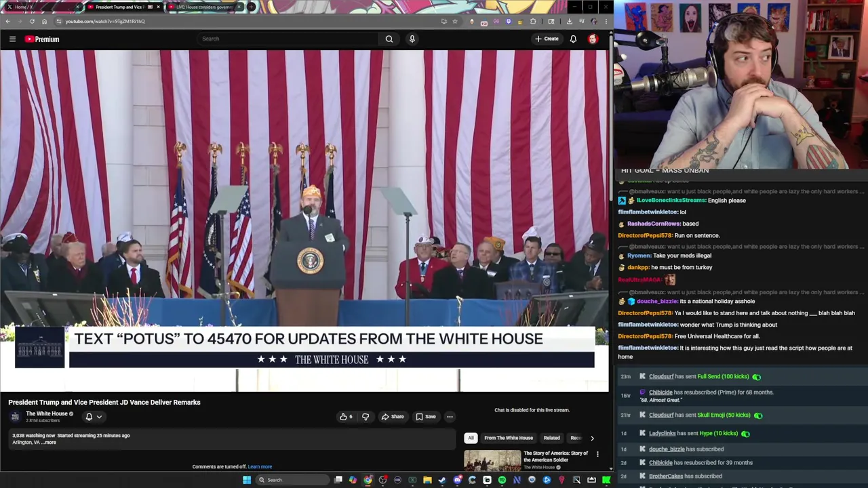Open the red map pin app in taskbar

[x=561, y=480]
